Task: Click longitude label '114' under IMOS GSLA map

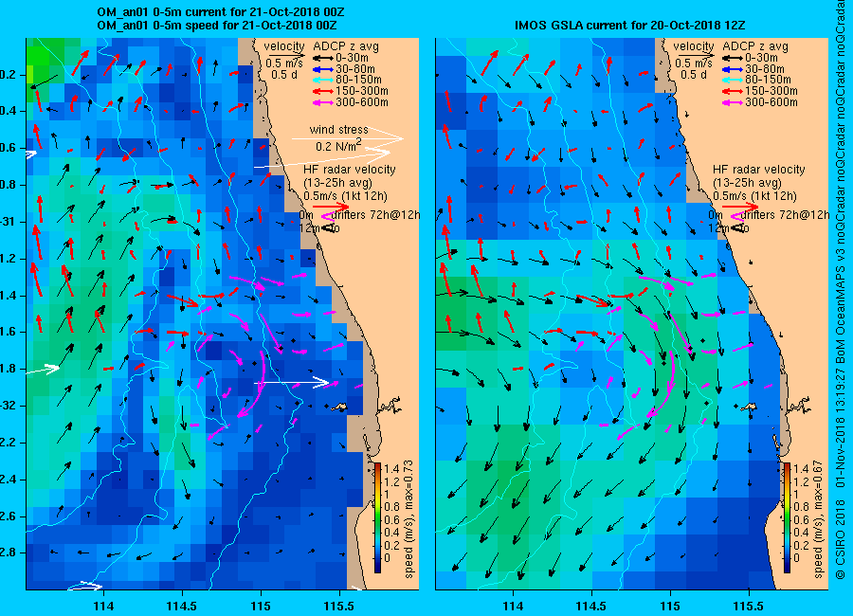Action: 513,607
